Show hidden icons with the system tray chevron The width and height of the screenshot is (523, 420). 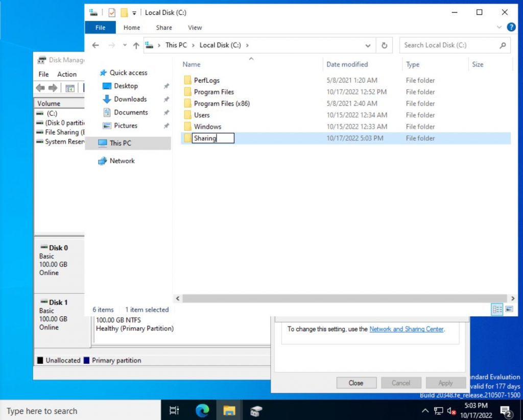point(425,410)
